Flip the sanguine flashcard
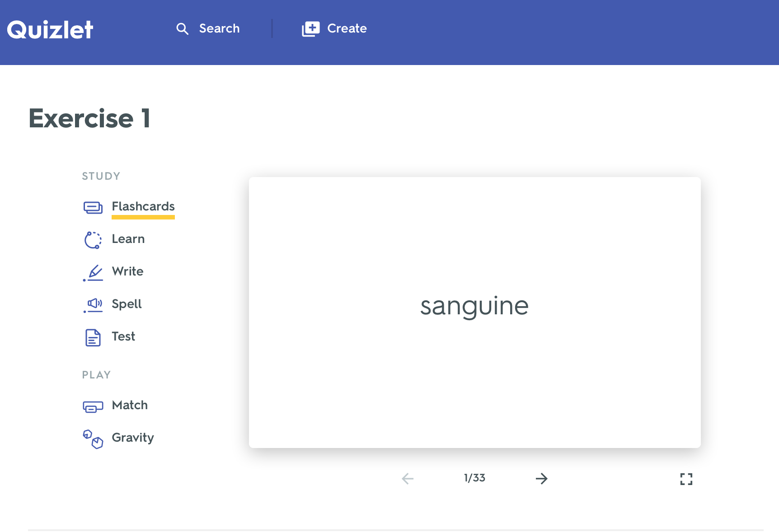Viewport: 779px width, 532px height. click(x=475, y=313)
